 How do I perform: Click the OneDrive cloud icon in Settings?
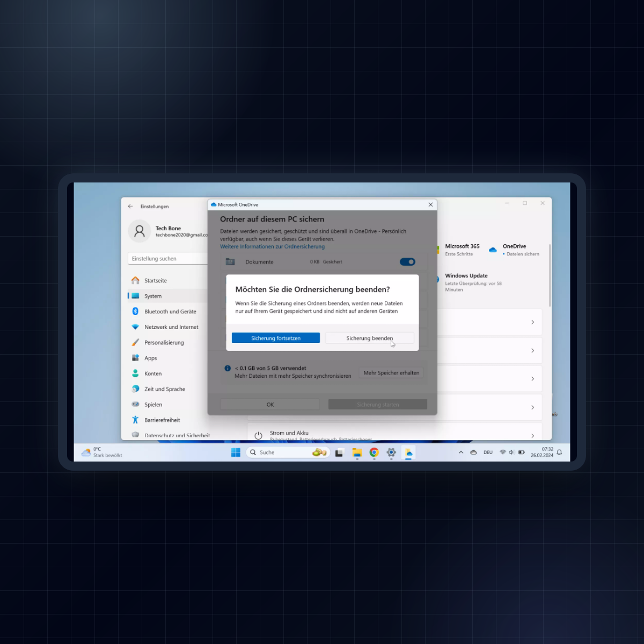(x=493, y=250)
